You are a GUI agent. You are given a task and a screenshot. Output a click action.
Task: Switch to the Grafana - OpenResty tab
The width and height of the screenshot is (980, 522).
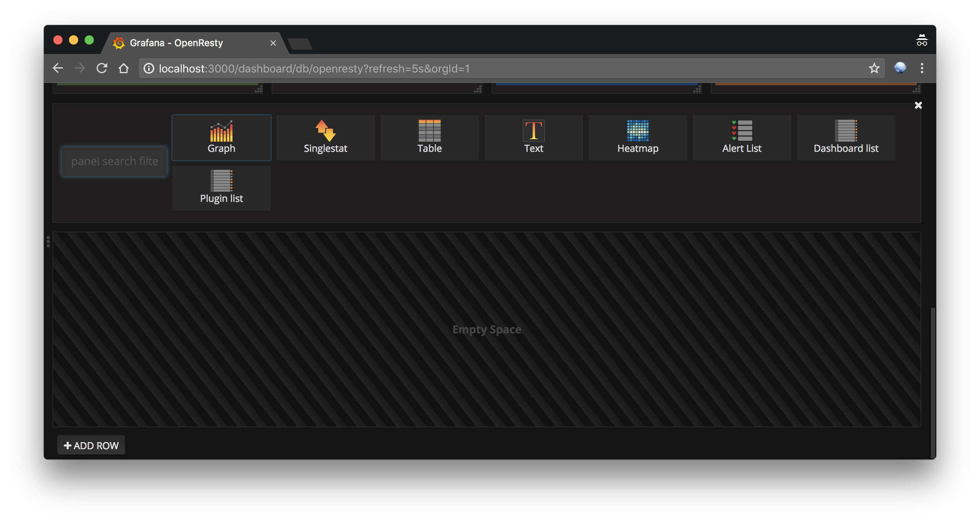tap(176, 43)
